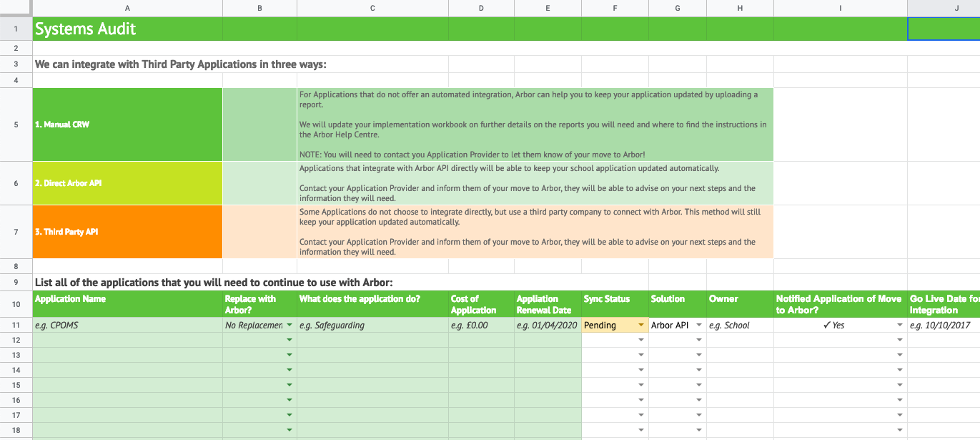Screen dimensions: 980x440
Task: Click the e.g. Safeguarding cell
Action: [x=372, y=325]
